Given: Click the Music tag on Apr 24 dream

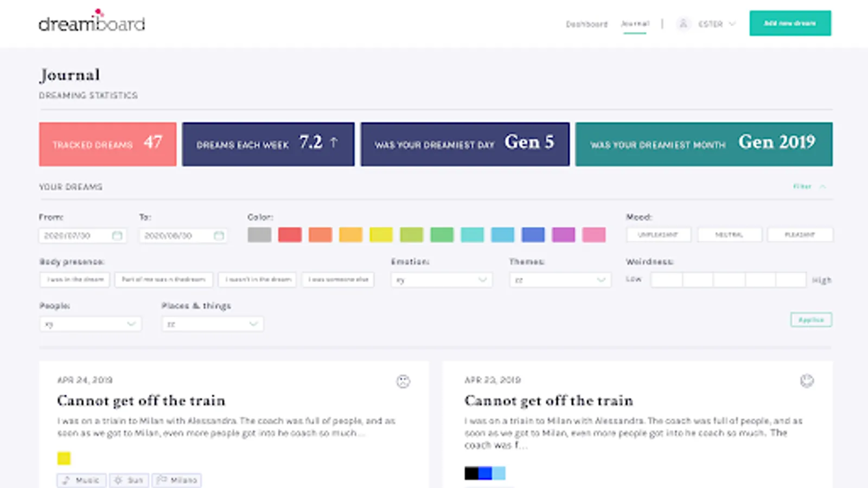Looking at the screenshot, I should tap(81, 480).
